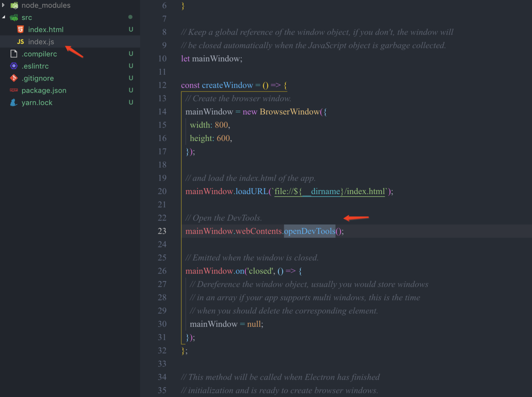Click the file:// URL link on line 20
The height and width of the screenshot is (397, 532).
[329, 191]
